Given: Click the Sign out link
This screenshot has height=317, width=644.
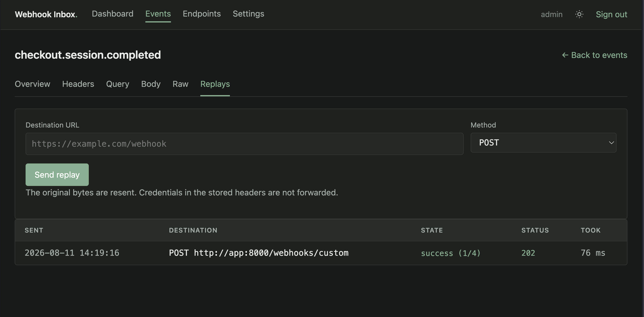Looking at the screenshot, I should click(x=611, y=14).
